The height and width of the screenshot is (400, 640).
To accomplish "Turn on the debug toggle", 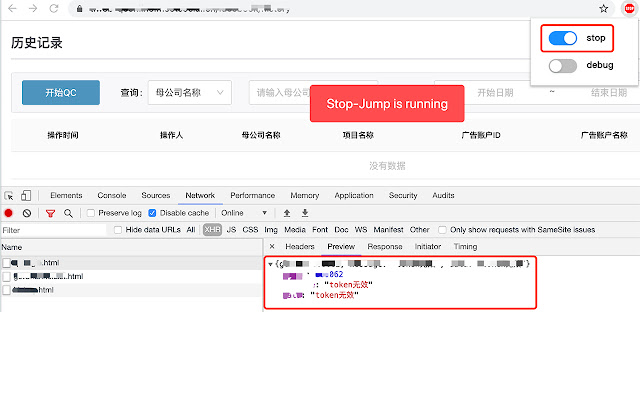I will 562,66.
